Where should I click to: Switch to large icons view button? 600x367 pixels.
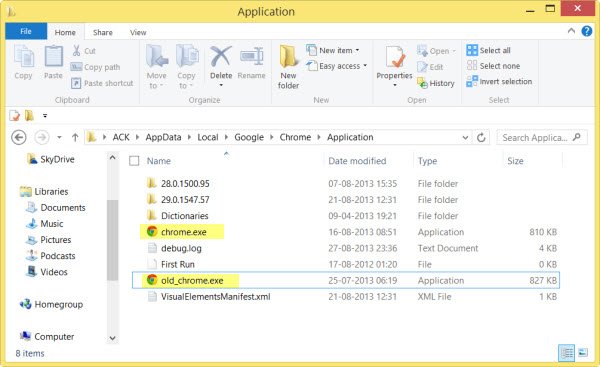tap(583, 352)
